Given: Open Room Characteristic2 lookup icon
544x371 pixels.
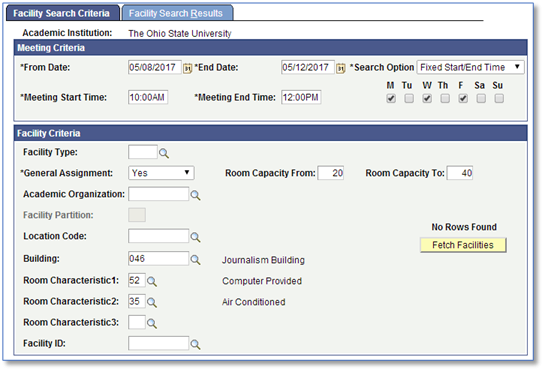Looking at the screenshot, I should pyautogui.click(x=152, y=302).
